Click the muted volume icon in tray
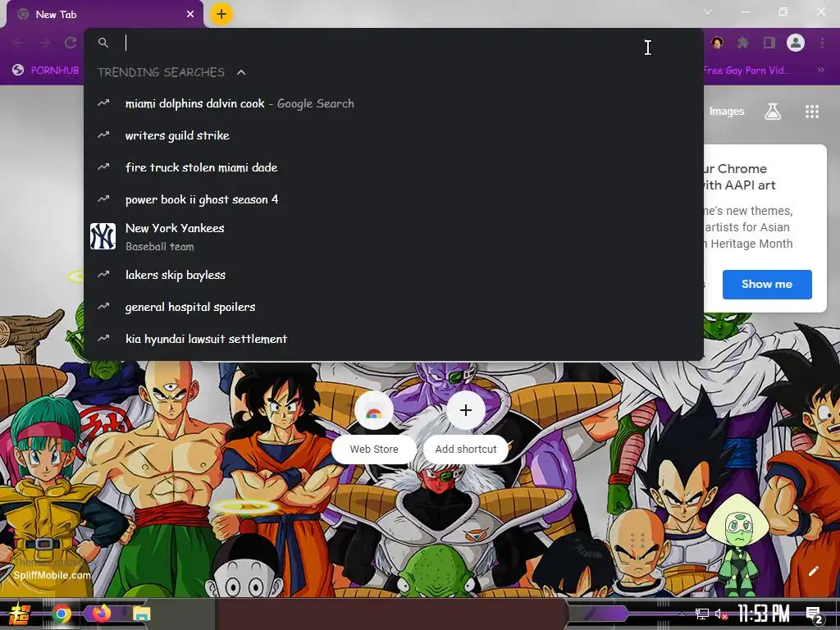 point(721,614)
